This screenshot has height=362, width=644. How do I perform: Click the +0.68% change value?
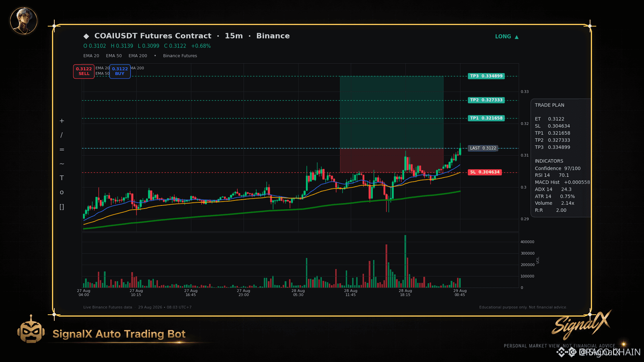click(201, 46)
